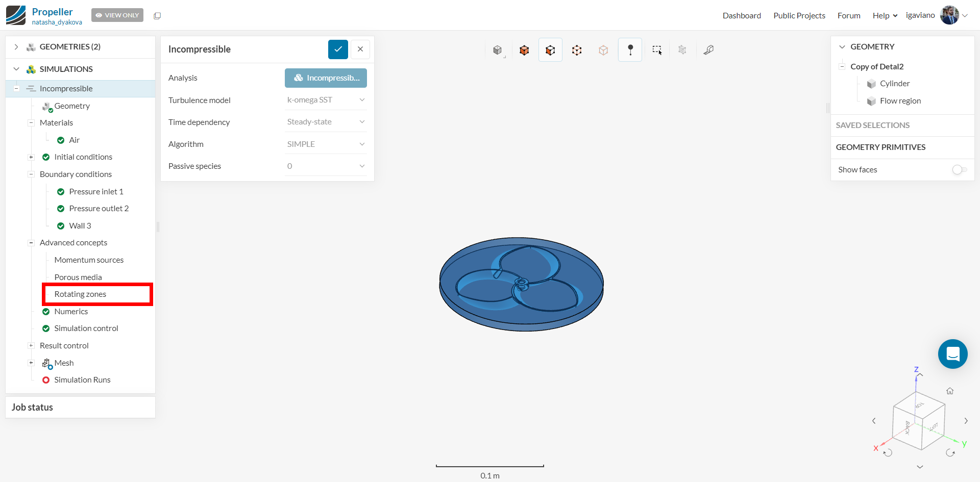The height and width of the screenshot is (482, 980).
Task: Open the Turbulence model dropdown
Action: click(326, 100)
